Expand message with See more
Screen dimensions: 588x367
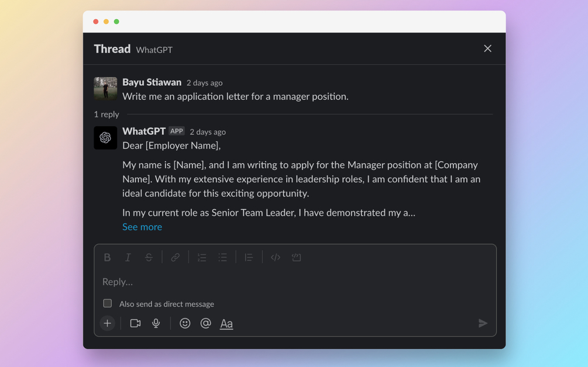(x=142, y=227)
